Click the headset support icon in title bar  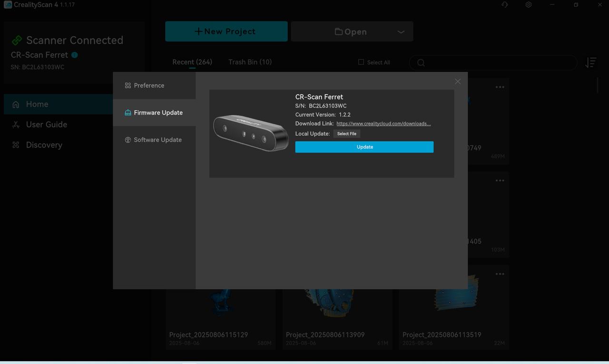pos(505,5)
